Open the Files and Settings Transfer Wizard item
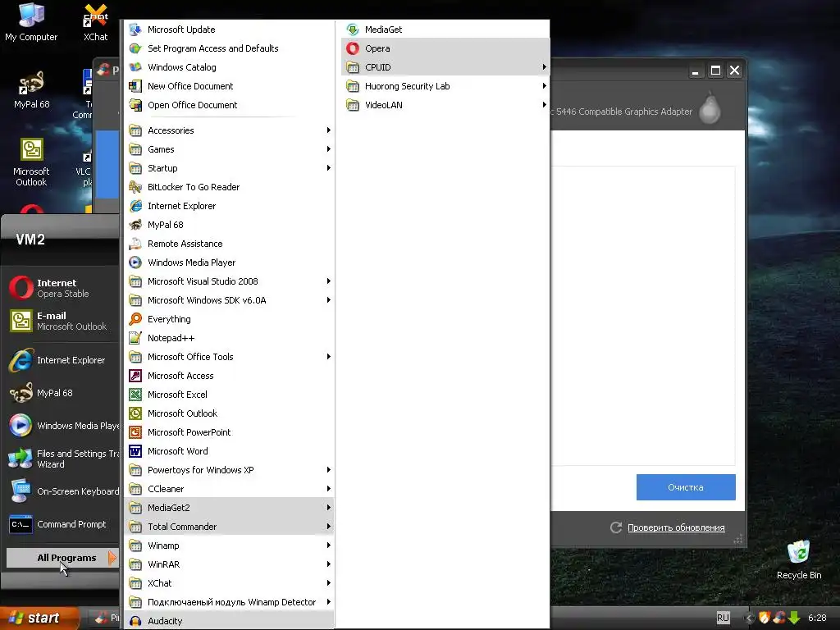840x630 pixels. pos(63,459)
